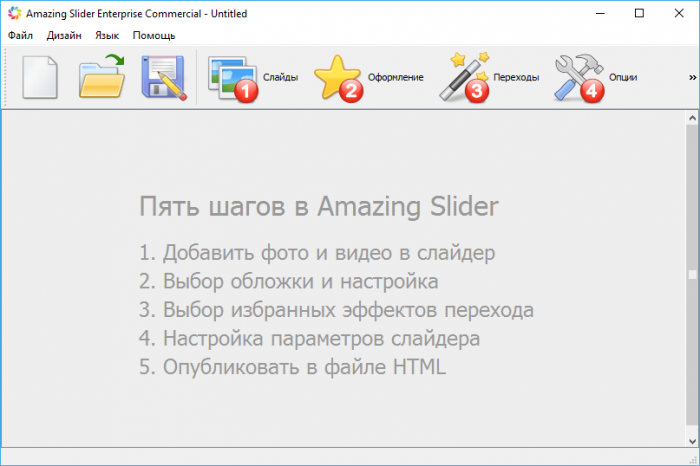Click text 'Настройка параметров слайдера'
Screen dimensions: 700x466
click(x=321, y=338)
